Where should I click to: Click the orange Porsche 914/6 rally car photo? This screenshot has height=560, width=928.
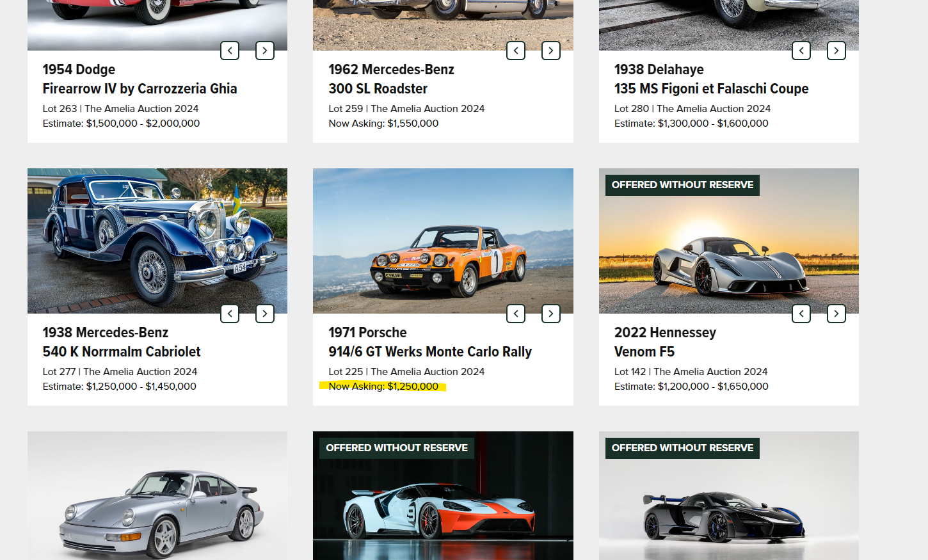(443, 241)
